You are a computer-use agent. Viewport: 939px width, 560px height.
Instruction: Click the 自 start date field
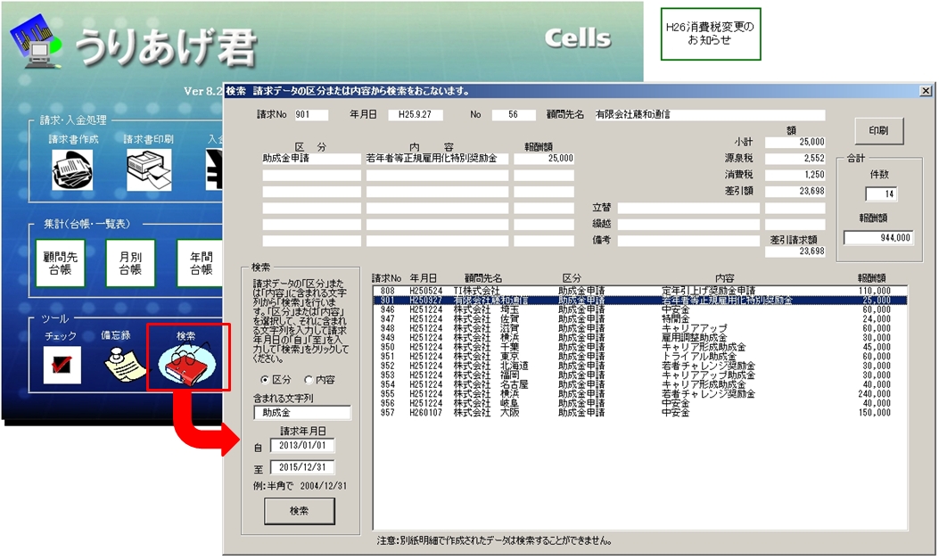pos(301,445)
